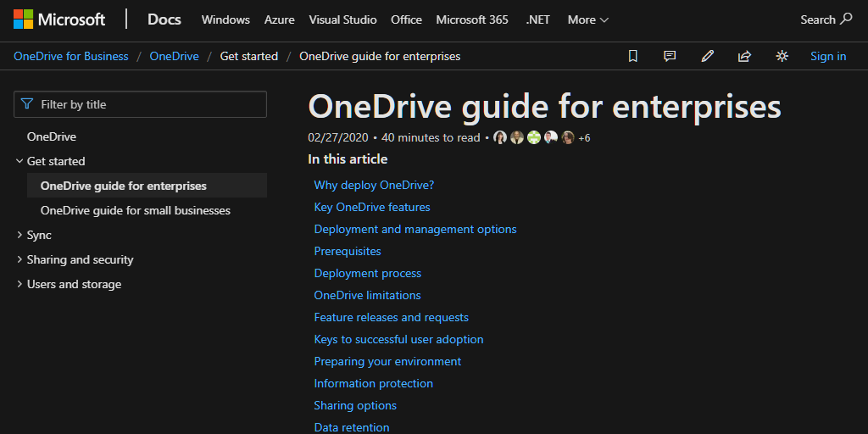868x434 pixels.
Task: Click the first contributor avatar
Action: [500, 137]
